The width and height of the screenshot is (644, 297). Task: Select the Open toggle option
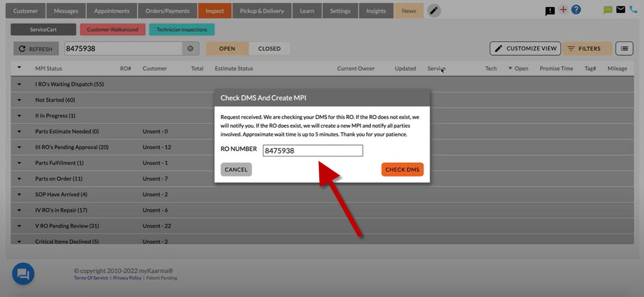227,48
